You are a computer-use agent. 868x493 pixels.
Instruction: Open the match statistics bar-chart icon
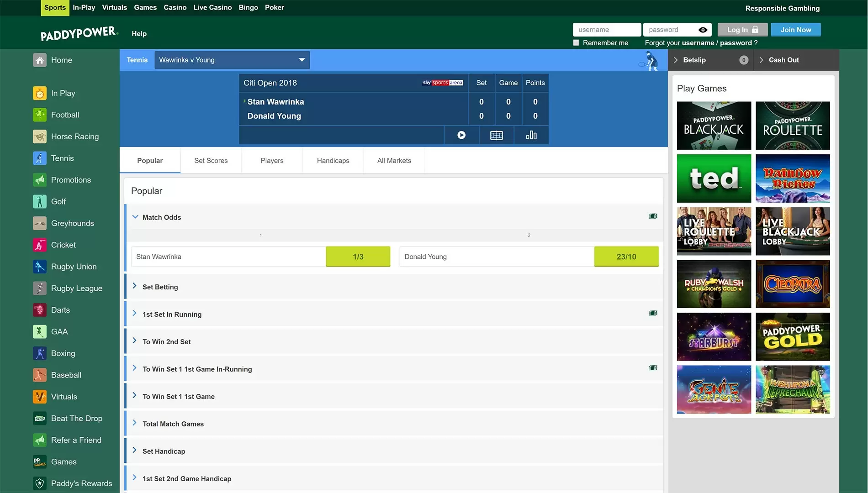click(531, 135)
